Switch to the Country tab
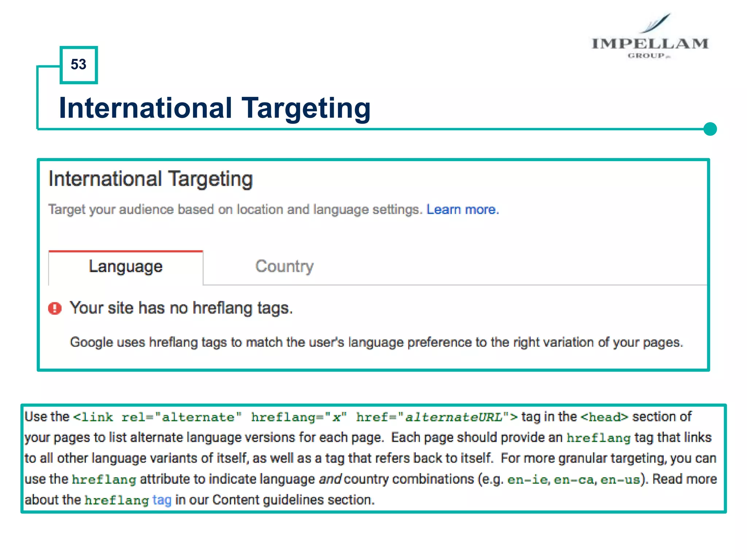 pyautogui.click(x=284, y=267)
